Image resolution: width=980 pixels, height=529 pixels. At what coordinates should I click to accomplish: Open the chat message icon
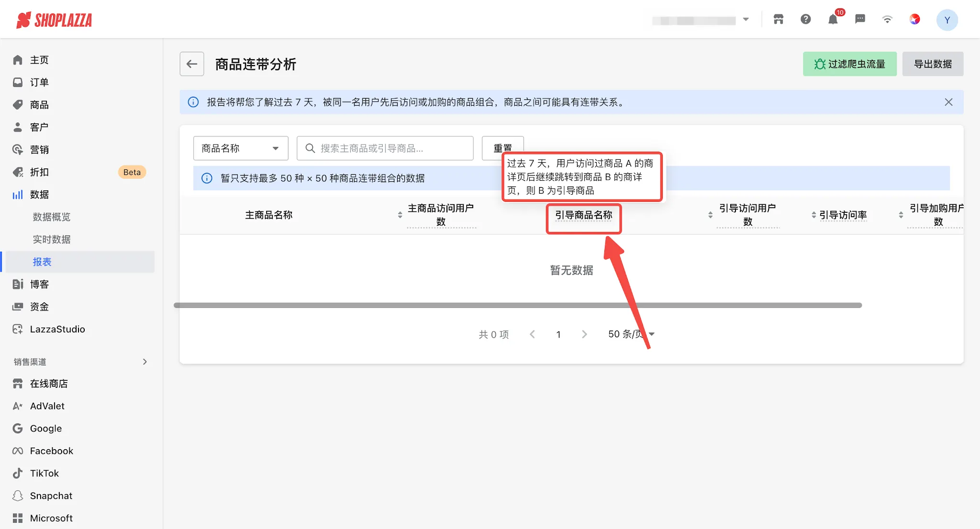860,19
